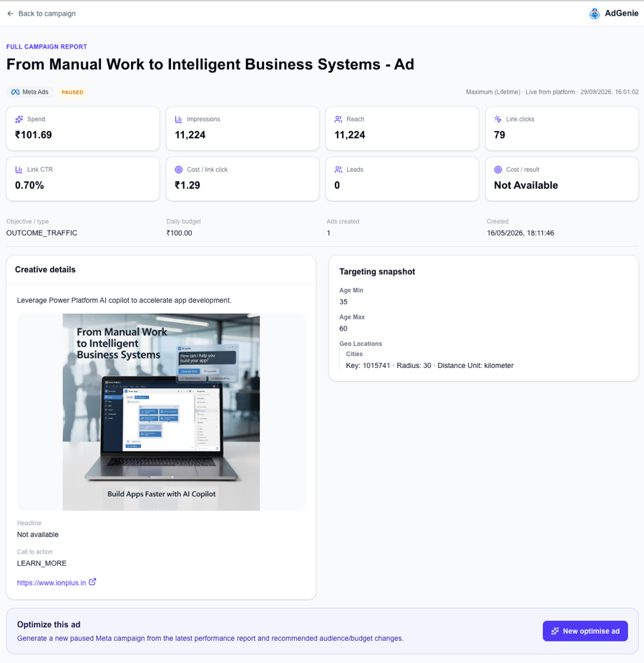Click the Meta Ads infinity icon
The image size is (644, 663).
15,92
